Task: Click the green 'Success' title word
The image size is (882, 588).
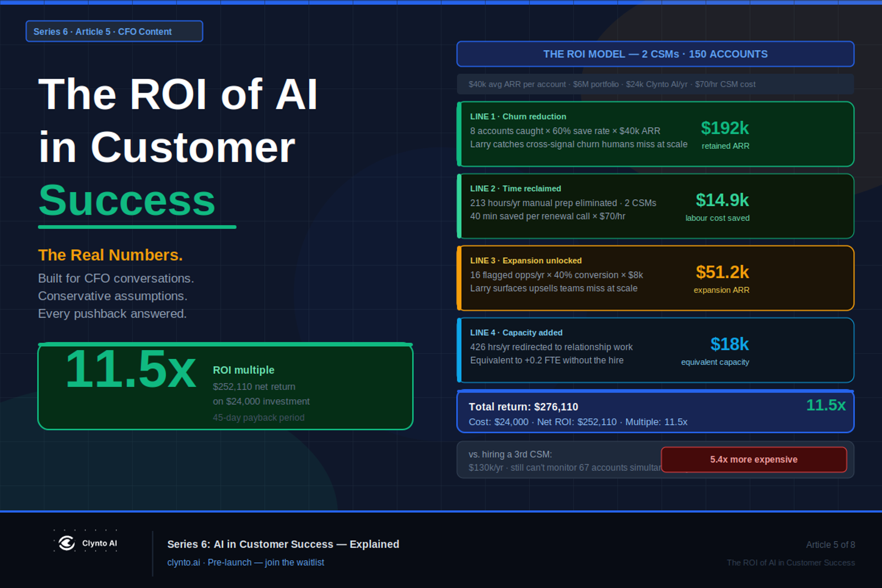Action: point(127,200)
